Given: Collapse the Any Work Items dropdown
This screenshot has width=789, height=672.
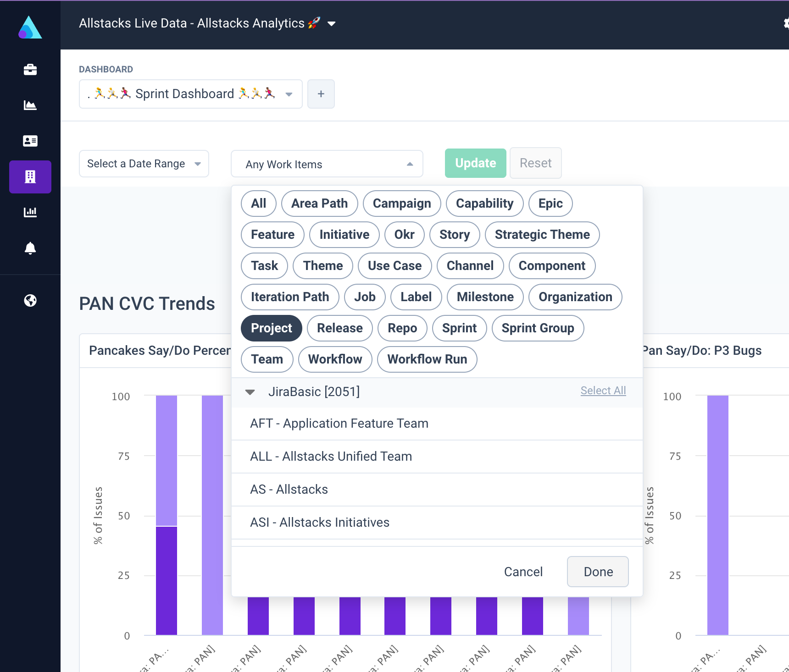Looking at the screenshot, I should pos(327,164).
